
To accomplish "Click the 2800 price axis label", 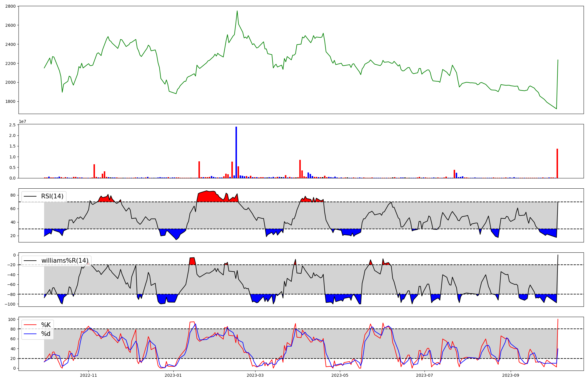I will 10,6.
